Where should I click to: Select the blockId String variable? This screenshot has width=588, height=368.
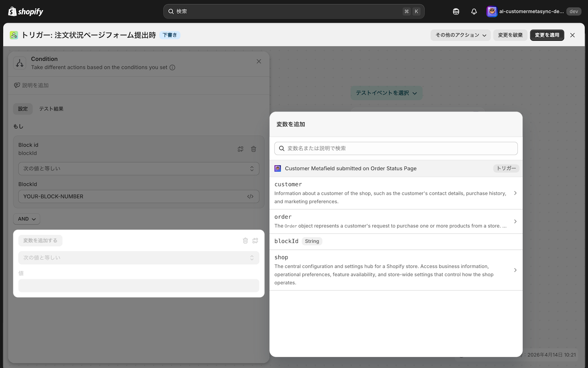(x=396, y=241)
